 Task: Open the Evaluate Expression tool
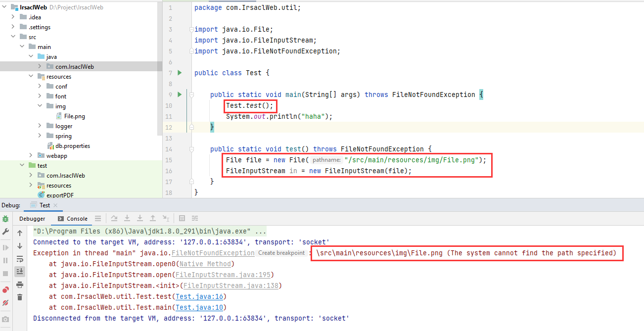click(x=181, y=218)
